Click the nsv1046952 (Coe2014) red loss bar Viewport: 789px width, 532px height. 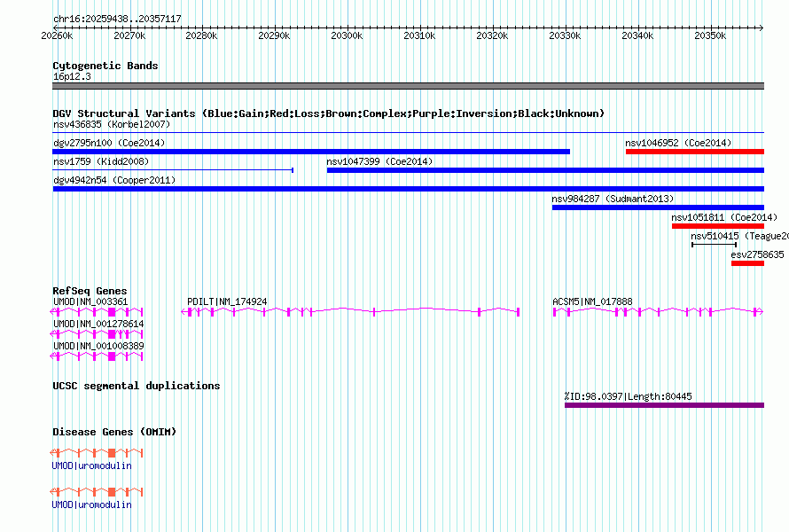tap(695, 152)
